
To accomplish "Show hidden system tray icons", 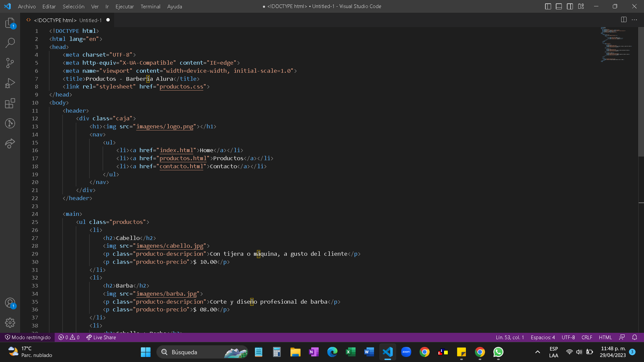I will [537, 352].
